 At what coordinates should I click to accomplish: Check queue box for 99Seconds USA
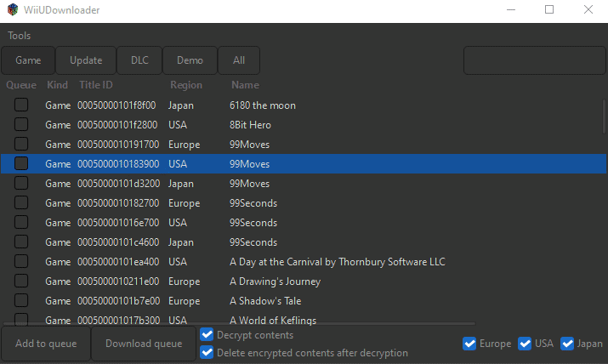point(21,222)
